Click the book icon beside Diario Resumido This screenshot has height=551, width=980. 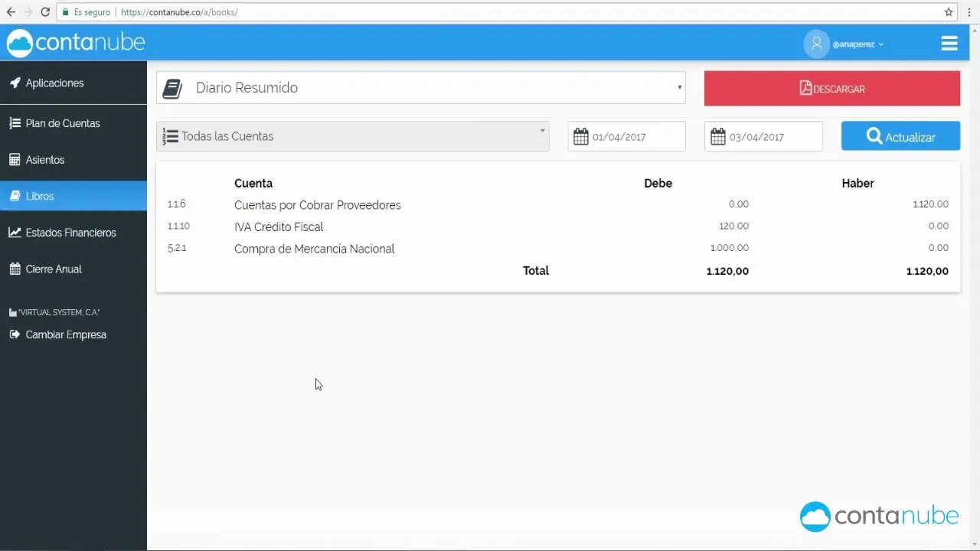(x=172, y=88)
